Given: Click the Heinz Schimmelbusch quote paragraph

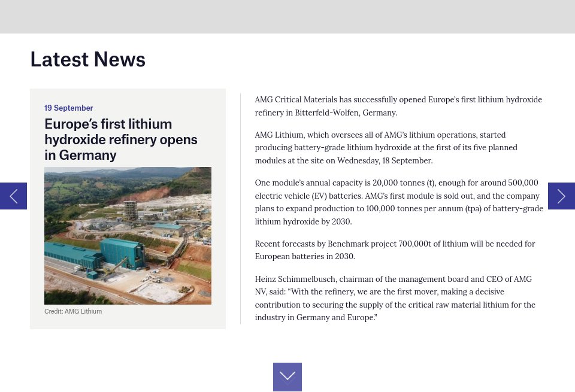Looking at the screenshot, I should (x=395, y=298).
